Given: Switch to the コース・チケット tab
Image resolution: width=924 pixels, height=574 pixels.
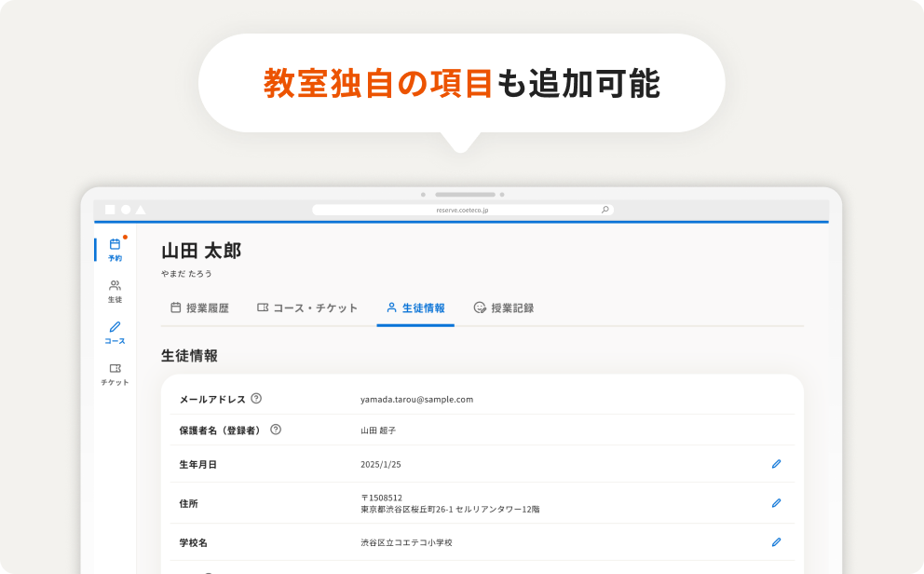Looking at the screenshot, I should [x=307, y=307].
